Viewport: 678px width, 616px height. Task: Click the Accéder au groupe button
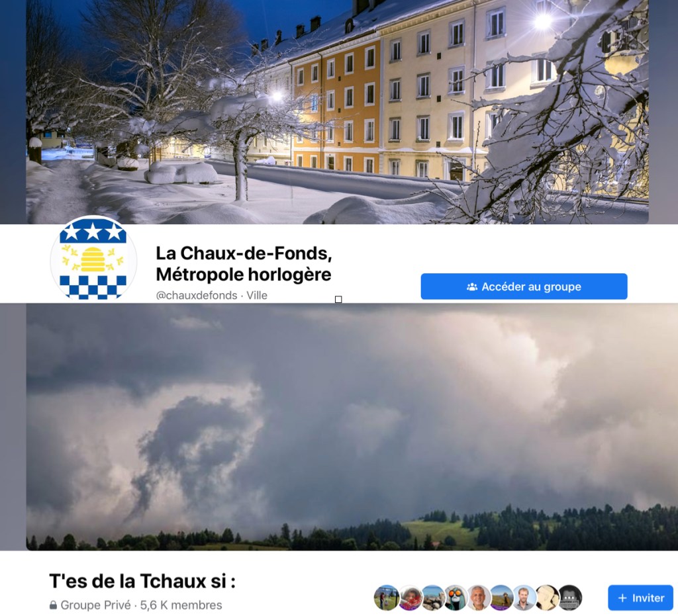coord(524,286)
